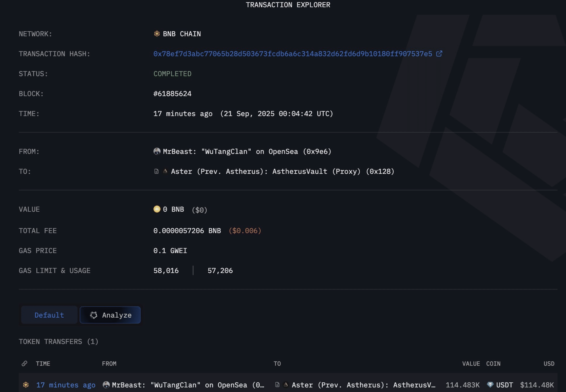Click the 0 BNB value text
Image resolution: width=566 pixels, height=392 pixels.
(173, 209)
